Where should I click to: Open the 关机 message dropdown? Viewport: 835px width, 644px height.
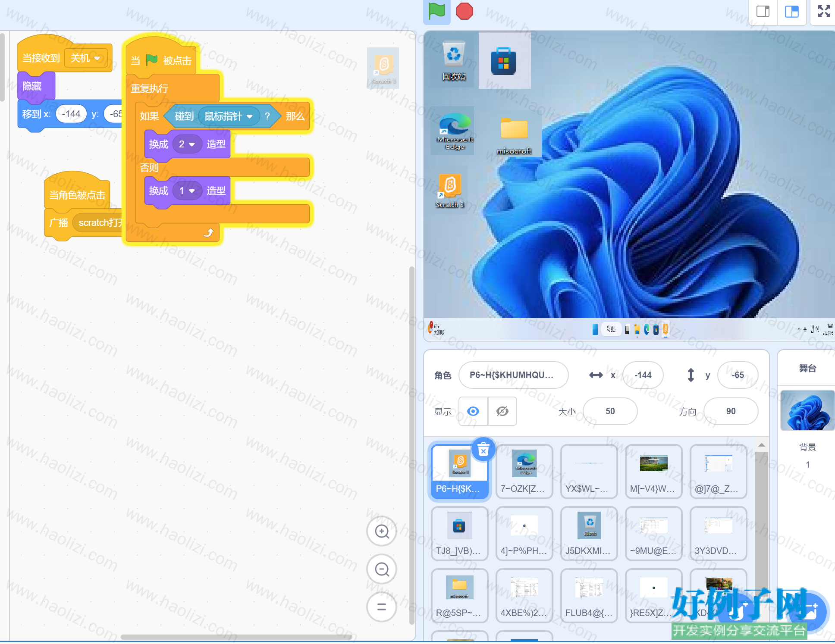pos(86,58)
